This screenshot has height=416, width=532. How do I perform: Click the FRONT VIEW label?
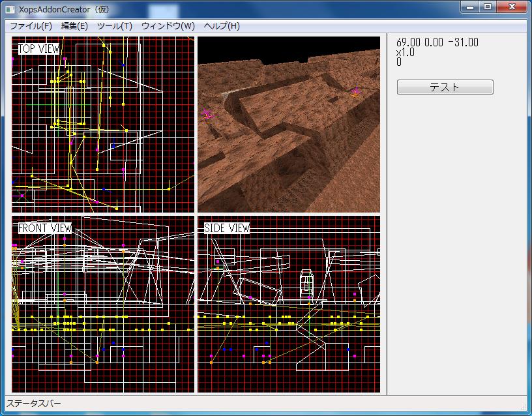coord(44,228)
